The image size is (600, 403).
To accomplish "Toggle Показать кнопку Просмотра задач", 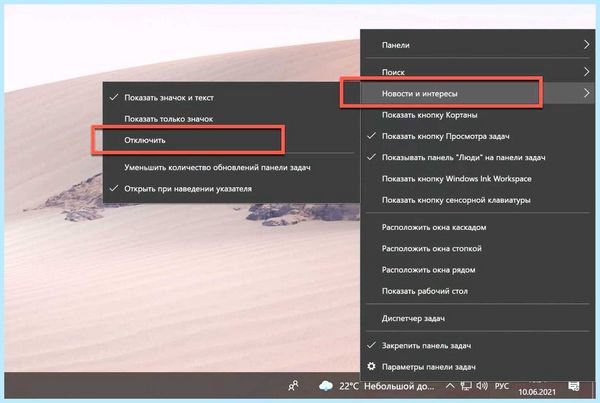I will (478, 136).
